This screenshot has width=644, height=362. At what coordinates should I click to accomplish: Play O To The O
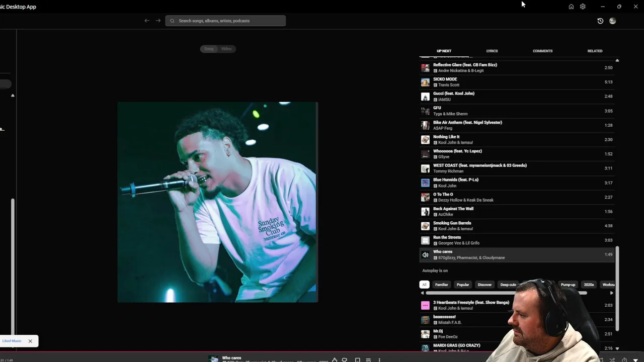pyautogui.click(x=517, y=197)
